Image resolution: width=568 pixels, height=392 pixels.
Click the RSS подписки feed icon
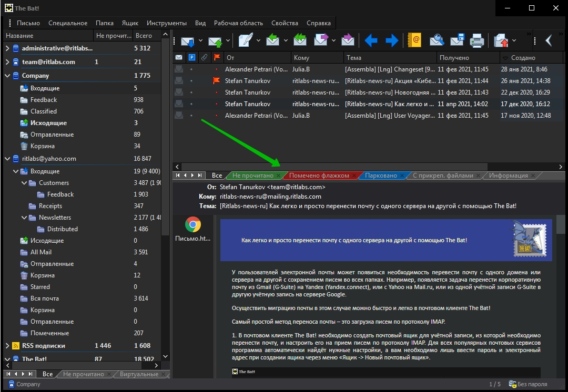(16, 346)
